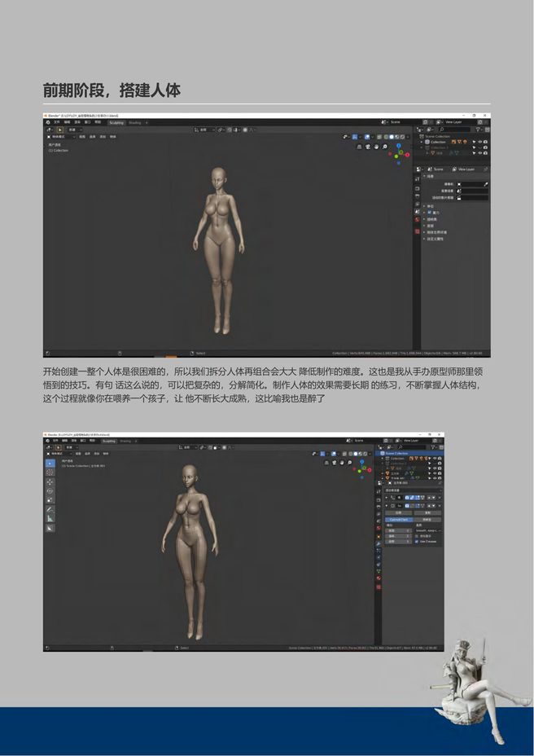Toggle Collection eye visibility in upper outliner
This screenshot has height=756, width=534.
tap(480, 142)
